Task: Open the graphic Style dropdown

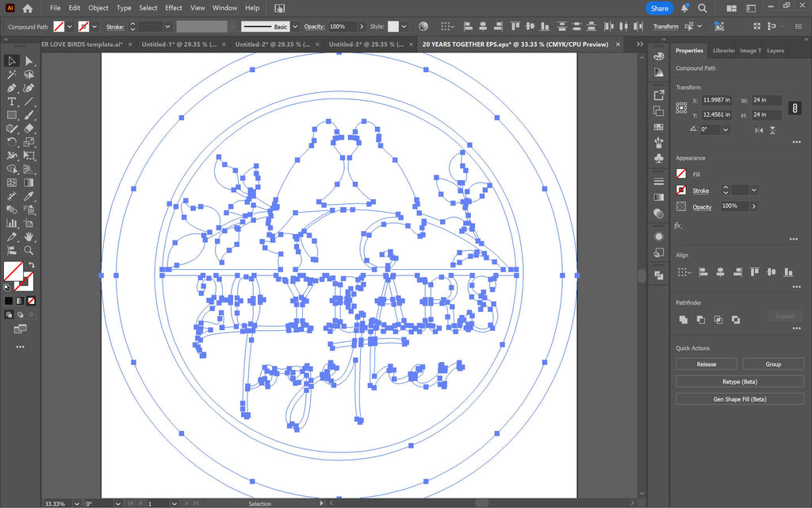Action: coord(404,26)
